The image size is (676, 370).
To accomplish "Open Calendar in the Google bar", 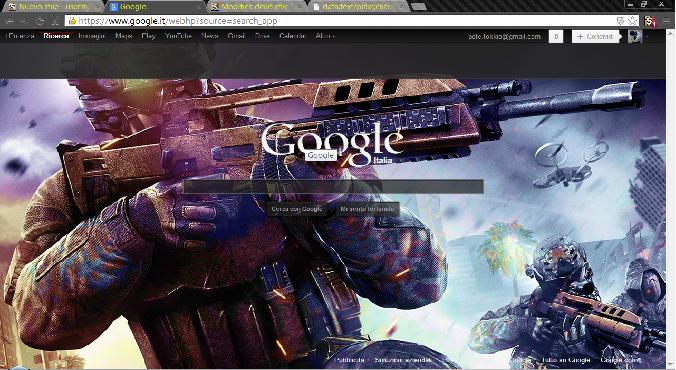I will 292,36.
